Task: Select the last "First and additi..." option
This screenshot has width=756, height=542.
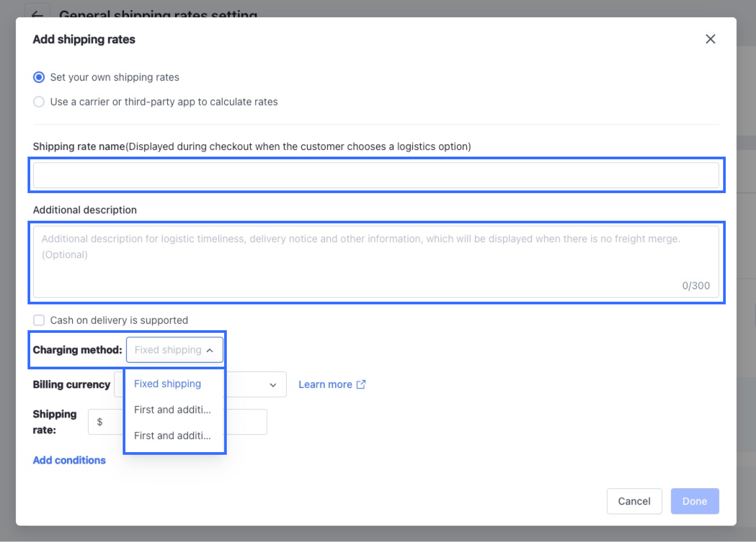Action: coord(172,436)
